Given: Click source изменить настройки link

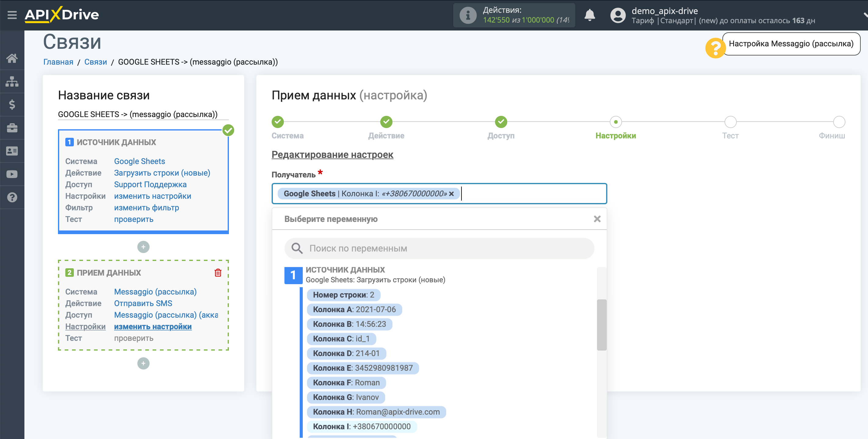Looking at the screenshot, I should [x=153, y=196].
